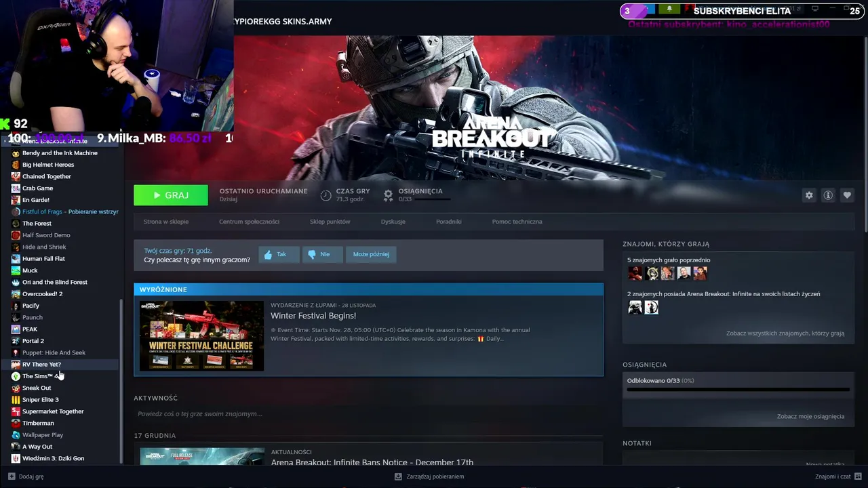
Task: Click the activity input Powiedz coś o tej grze
Action: click(368, 414)
